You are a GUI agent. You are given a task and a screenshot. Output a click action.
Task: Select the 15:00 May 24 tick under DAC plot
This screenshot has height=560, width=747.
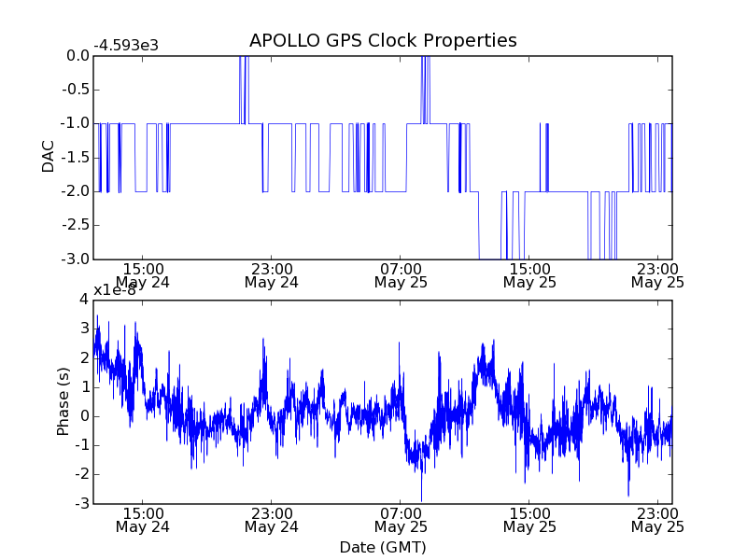pos(143,275)
